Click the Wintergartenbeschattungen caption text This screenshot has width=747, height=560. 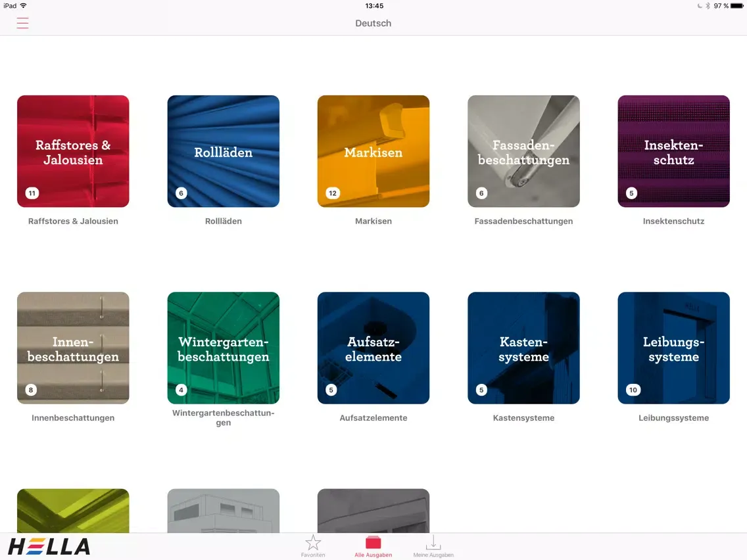[x=224, y=417]
